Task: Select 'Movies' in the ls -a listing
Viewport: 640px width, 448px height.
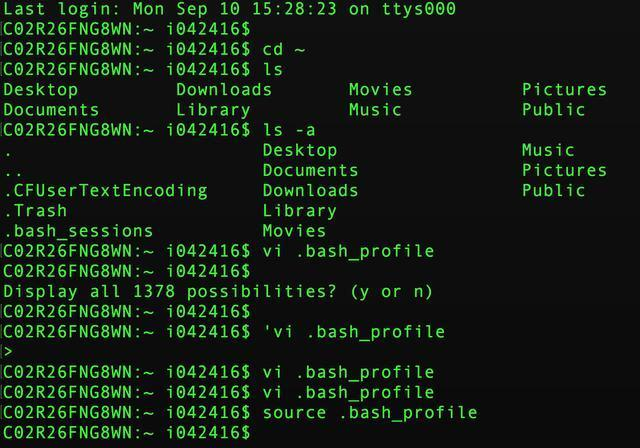Action: 294,231
